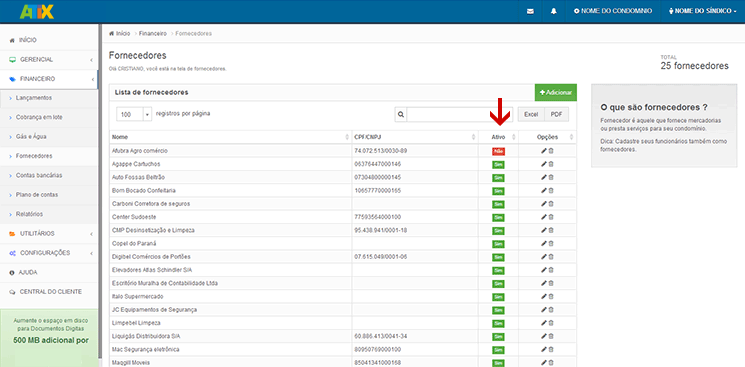Image resolution: width=745 pixels, height=367 pixels.
Task: Delete Carboni Corretora de seguros entry
Action: [551, 204]
